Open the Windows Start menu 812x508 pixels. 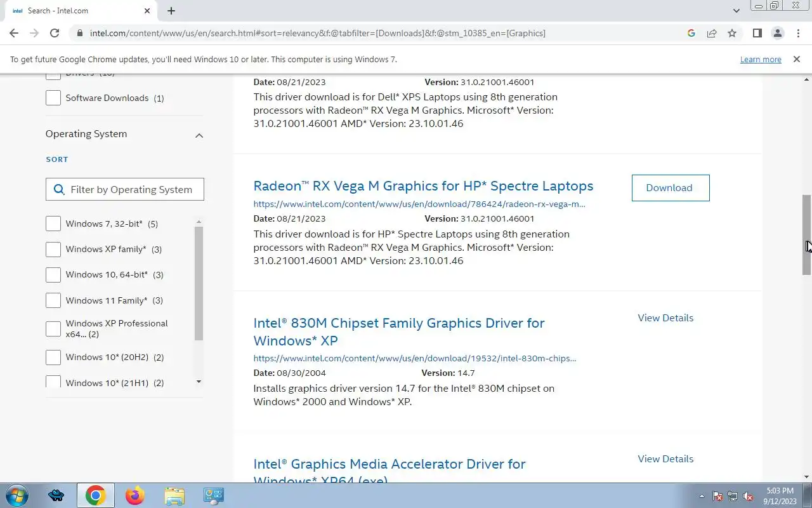[x=17, y=495]
